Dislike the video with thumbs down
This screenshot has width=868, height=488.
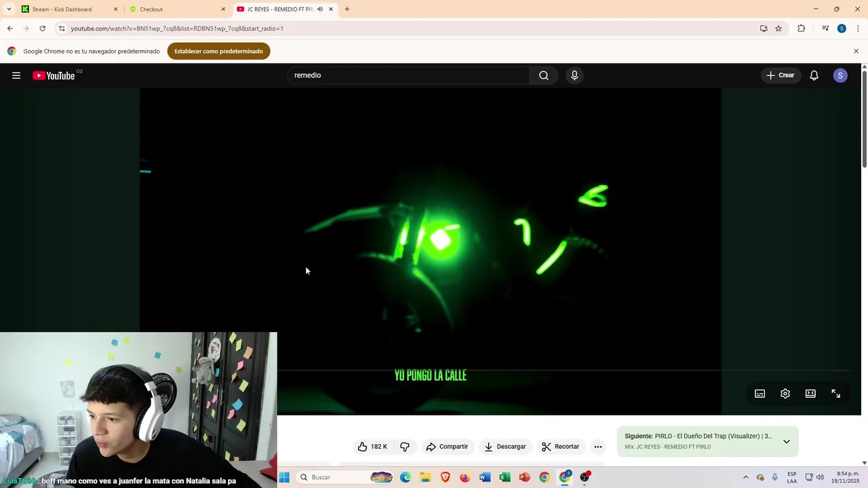tap(405, 447)
